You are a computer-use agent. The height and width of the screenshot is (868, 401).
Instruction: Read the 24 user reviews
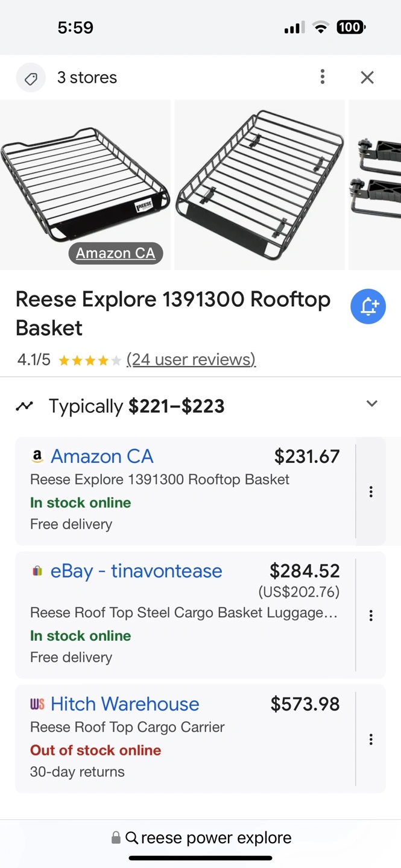pos(191,360)
